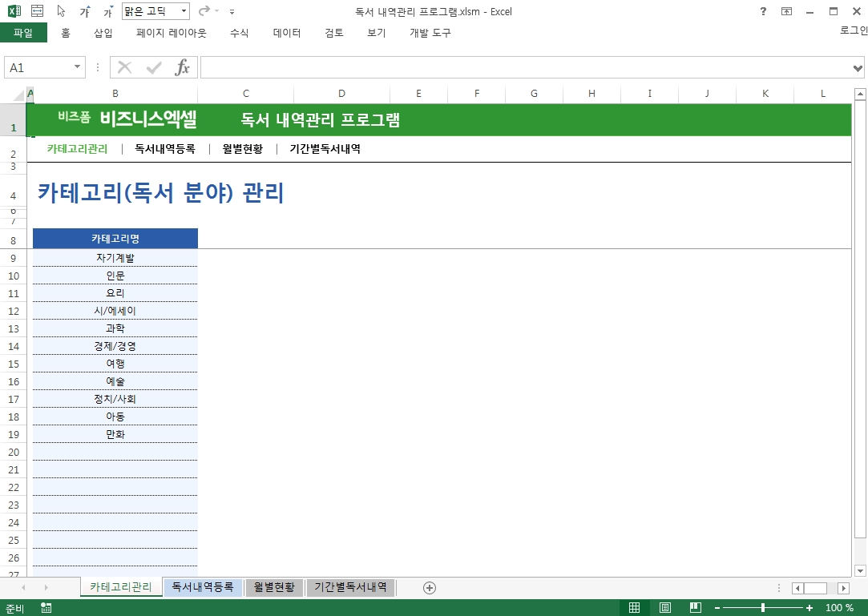Open Insert Function fx icon
Viewport: 868px width, 616px height.
182,67
